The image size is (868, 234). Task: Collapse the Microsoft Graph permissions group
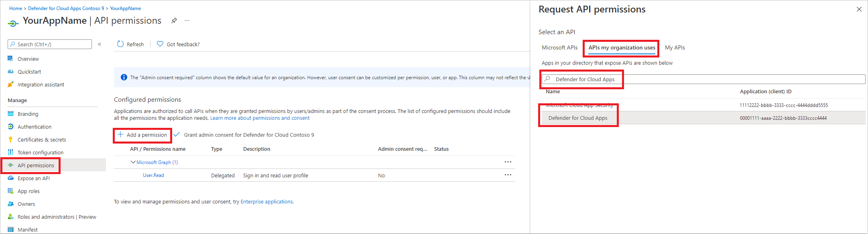(133, 162)
